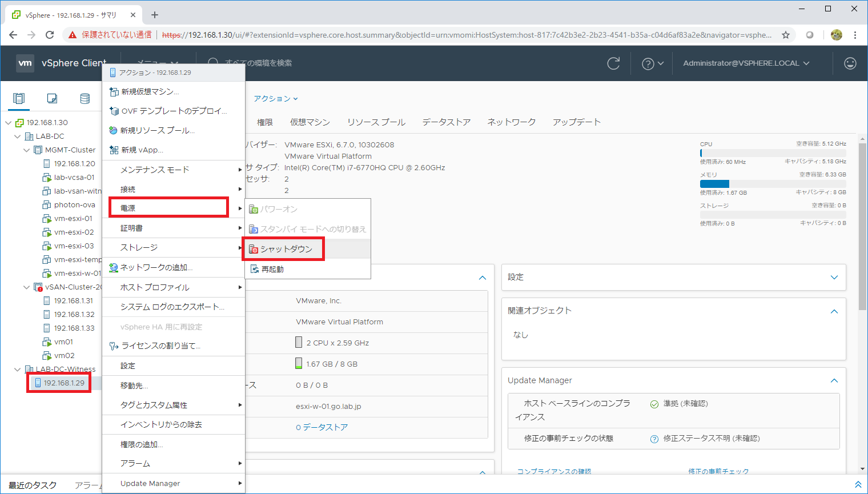Open the アクション dropdown above tabs
The height and width of the screenshot is (494, 868).
(x=276, y=99)
